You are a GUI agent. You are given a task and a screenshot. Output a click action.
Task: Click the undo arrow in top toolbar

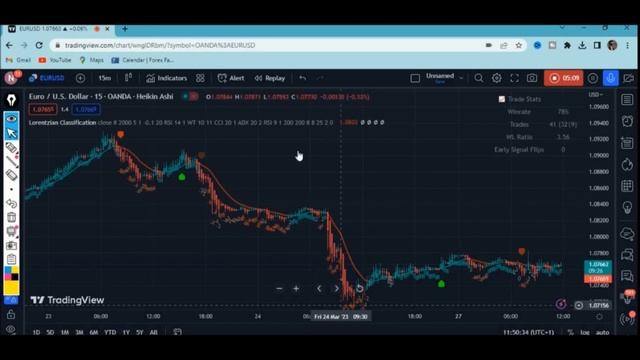click(x=302, y=78)
